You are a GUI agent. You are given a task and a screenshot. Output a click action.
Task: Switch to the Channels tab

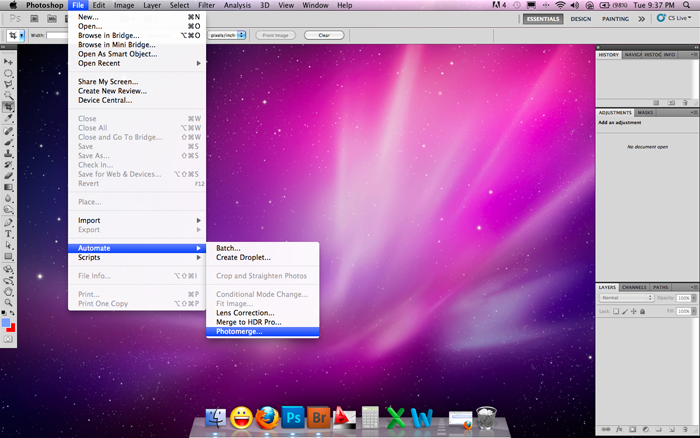[x=634, y=288]
